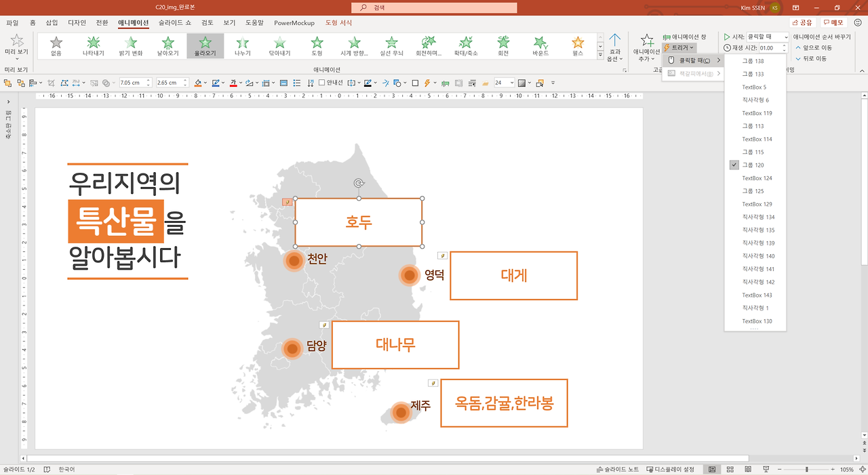868x475 pixels.
Task: Apply the 날아오기 fly-in animation
Action: click(168, 45)
